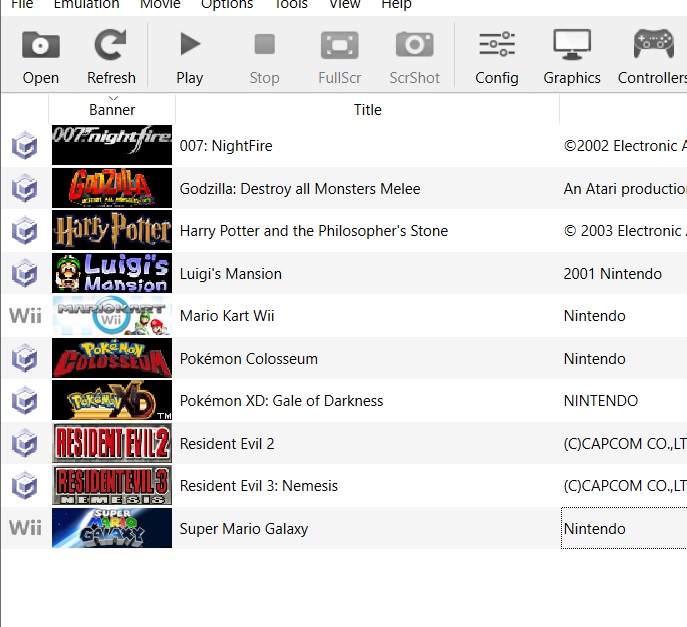Screen dimensions: 687x627
Task: Select the Luigi's Mansion title
Action: coord(230,273)
